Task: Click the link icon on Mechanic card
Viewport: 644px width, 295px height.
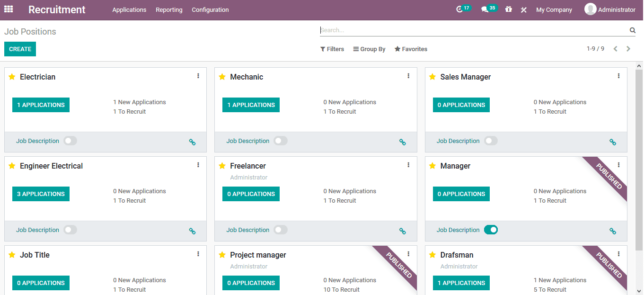Action: [x=402, y=142]
